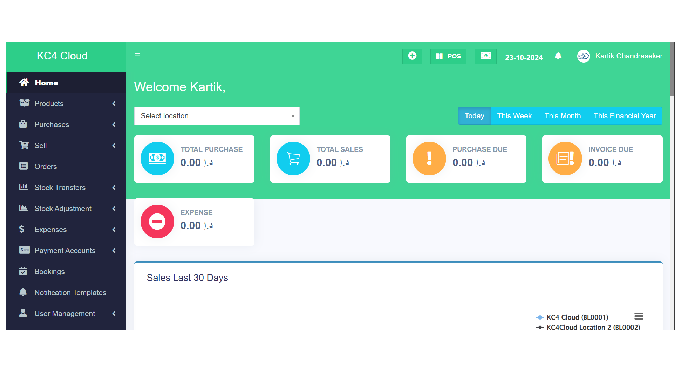This screenshot has height=390, width=680.
Task: Click the POS button
Action: pos(448,56)
